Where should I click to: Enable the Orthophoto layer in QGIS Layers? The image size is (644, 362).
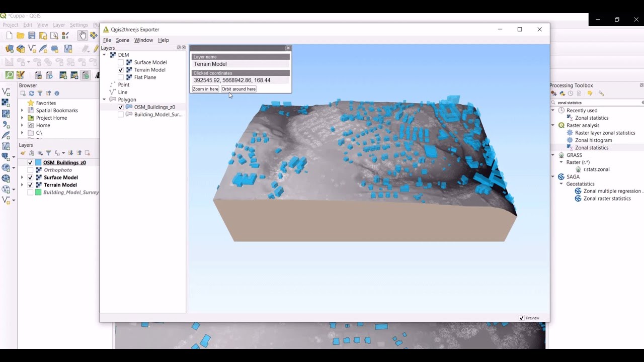(30, 170)
